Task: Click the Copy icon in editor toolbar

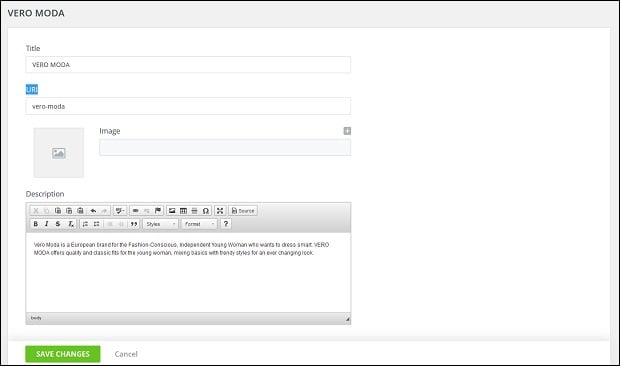Action: [47, 211]
